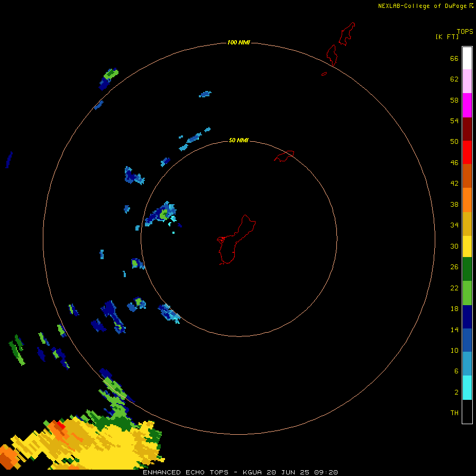Screen dimensions: 476x476
Task: Click the tiny red islet outline below the northern islands
Action: pyautogui.click(x=324, y=74)
